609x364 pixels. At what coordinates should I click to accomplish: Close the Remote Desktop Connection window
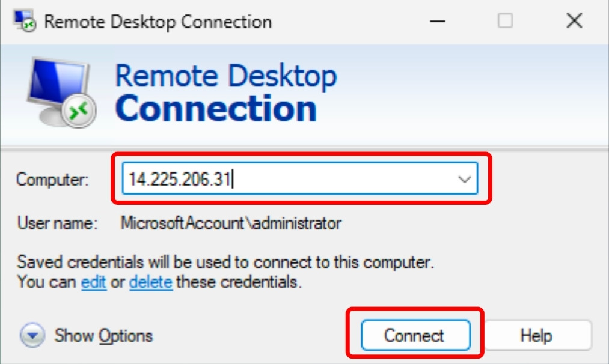click(x=574, y=22)
